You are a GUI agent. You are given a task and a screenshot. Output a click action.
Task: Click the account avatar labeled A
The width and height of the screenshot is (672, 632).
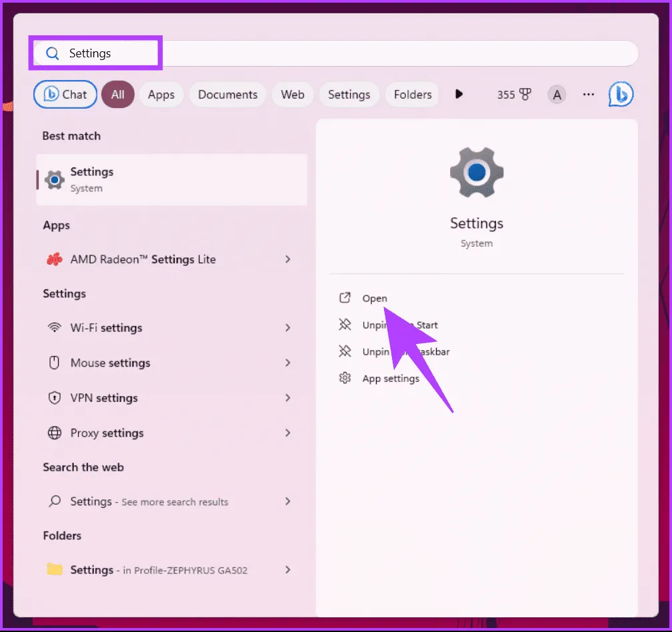point(557,95)
